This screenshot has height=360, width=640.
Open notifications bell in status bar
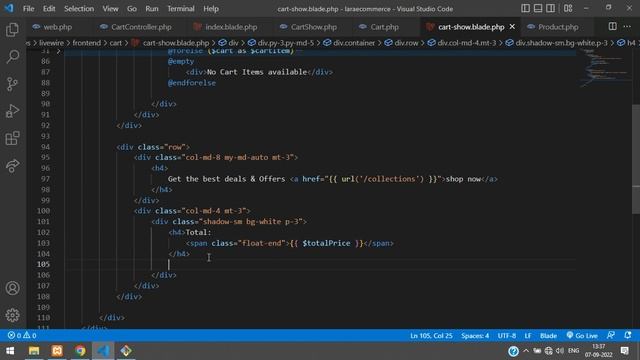click(628, 336)
